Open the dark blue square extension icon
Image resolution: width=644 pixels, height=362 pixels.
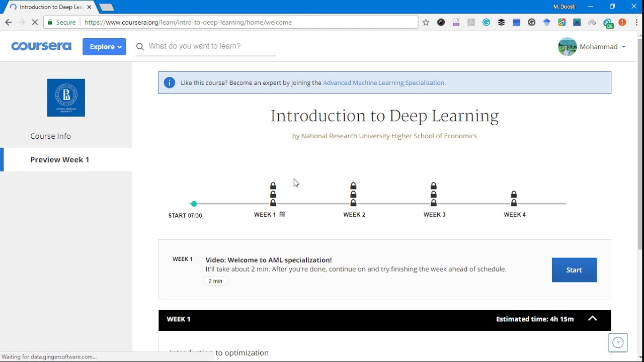577,22
